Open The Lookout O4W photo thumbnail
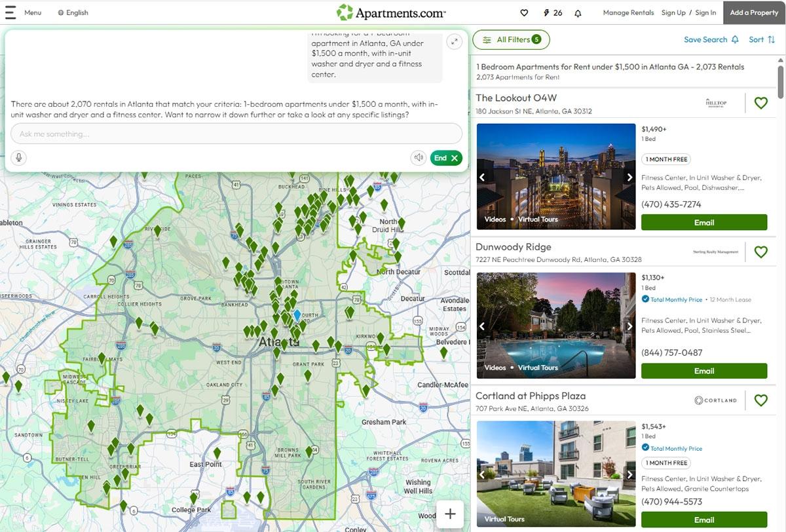786x532 pixels. pyautogui.click(x=556, y=176)
